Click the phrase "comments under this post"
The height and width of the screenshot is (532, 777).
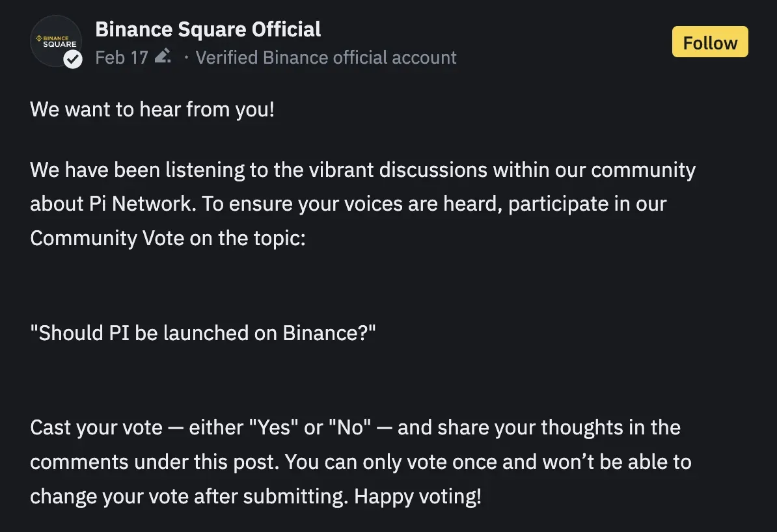155,462
